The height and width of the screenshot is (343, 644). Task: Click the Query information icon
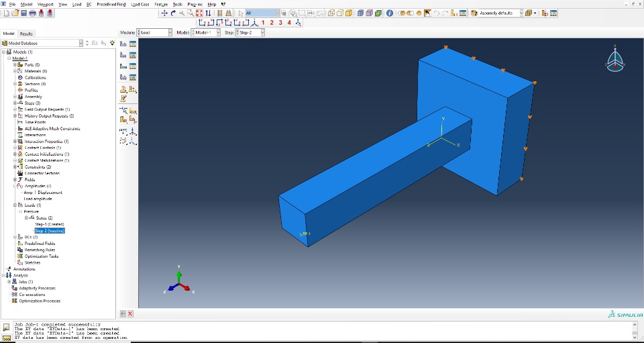pyautogui.click(x=389, y=13)
